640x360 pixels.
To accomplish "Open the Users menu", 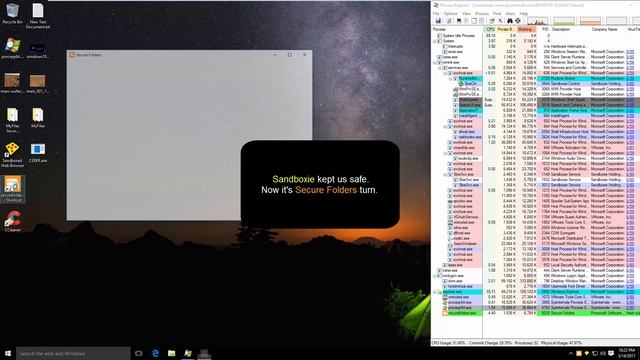I will pyautogui.click(x=511, y=13).
